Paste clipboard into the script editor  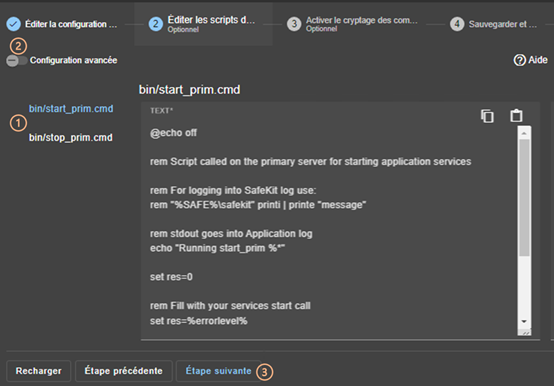coord(516,115)
